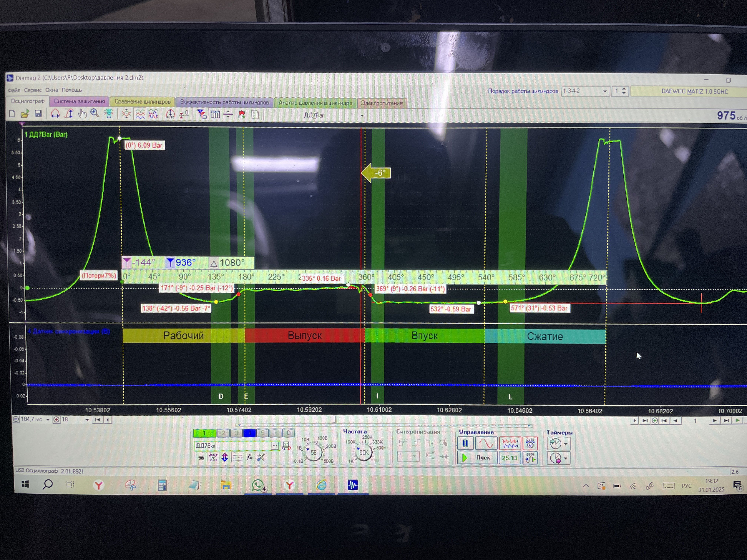747x560 pixels.
Task: Toggle channel 1 green button
Action: point(204,433)
